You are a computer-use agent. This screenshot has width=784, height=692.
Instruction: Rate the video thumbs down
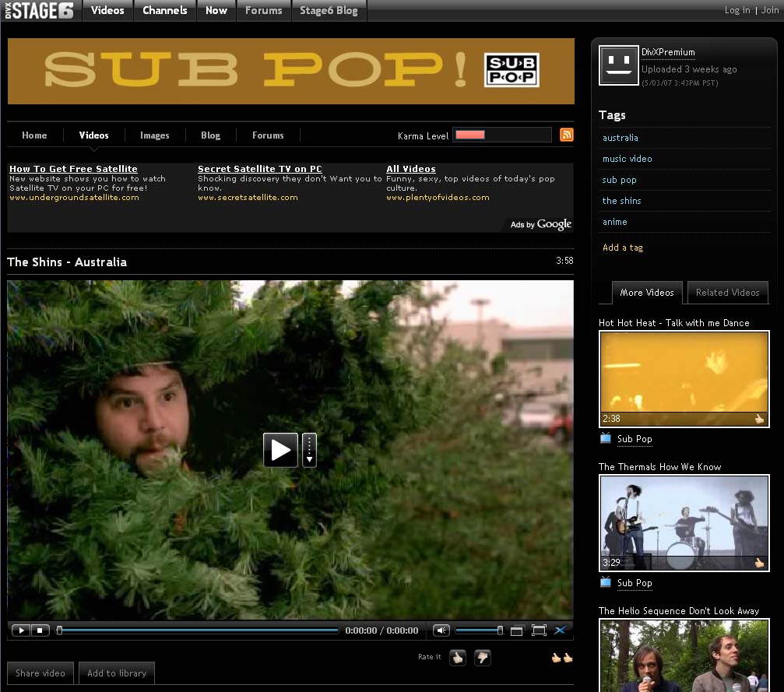pos(482,658)
